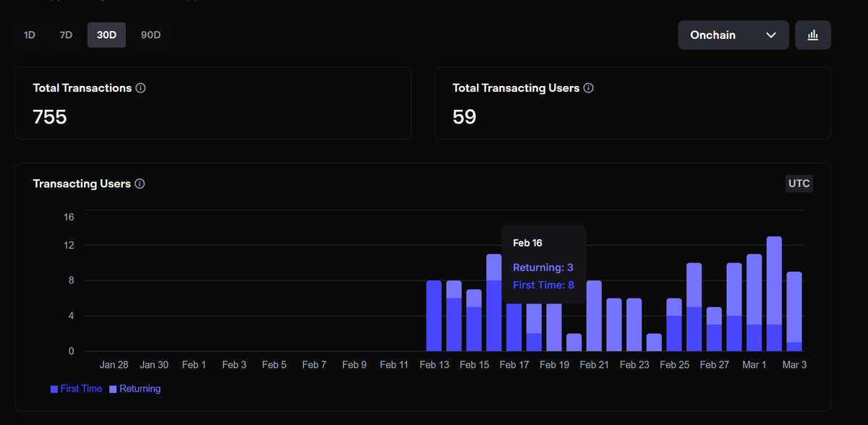Toggle the Returning legend entry
The height and width of the screenshot is (425, 868).
135,389
